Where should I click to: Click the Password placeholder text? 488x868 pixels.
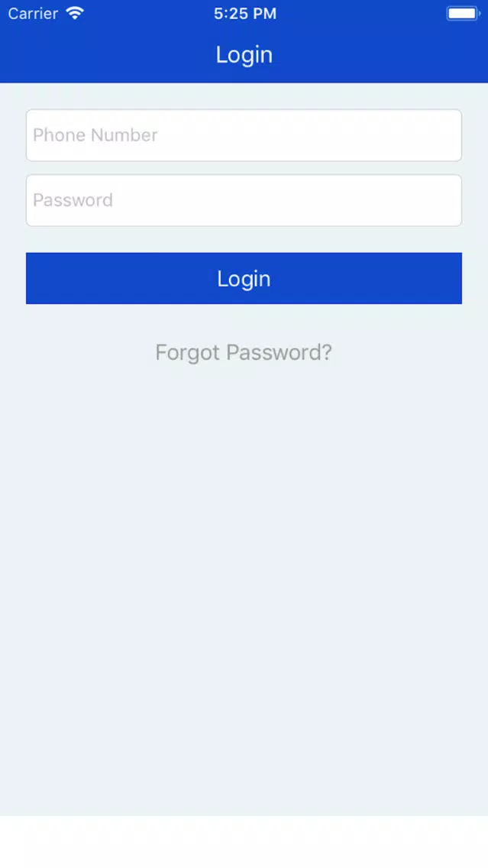click(x=73, y=200)
